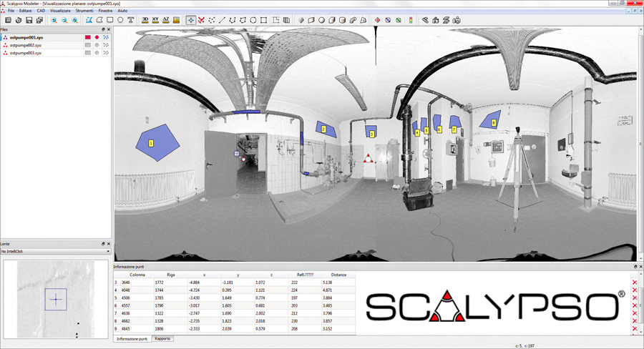
Task: Open the Visualizzare menu
Action: [60, 11]
